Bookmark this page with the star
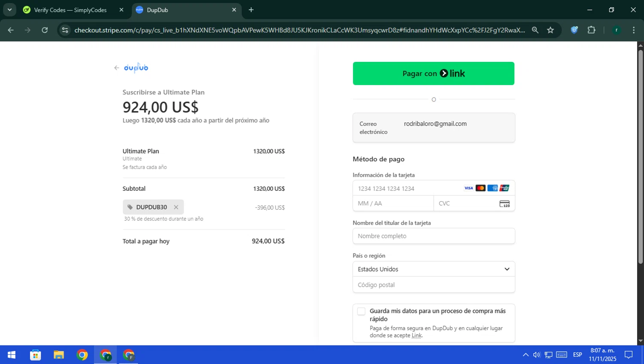The image size is (644, 364). click(550, 30)
